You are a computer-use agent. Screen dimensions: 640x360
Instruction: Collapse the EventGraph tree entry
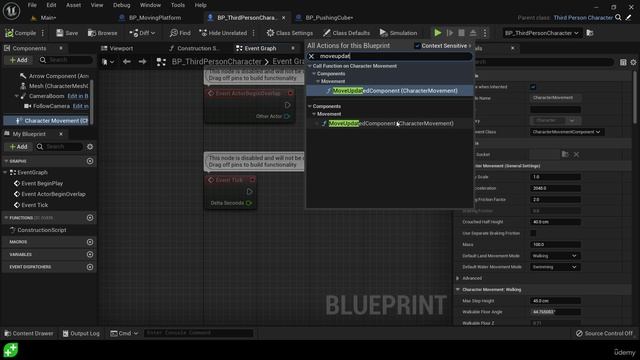(5, 172)
